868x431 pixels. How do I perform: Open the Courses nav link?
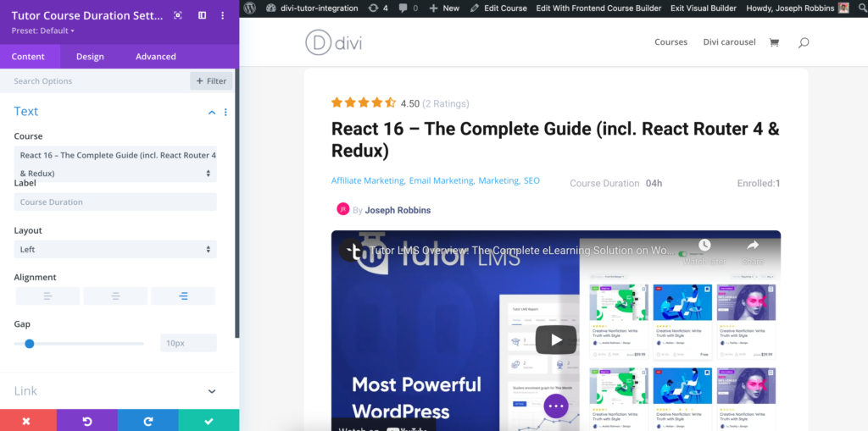pyautogui.click(x=671, y=42)
